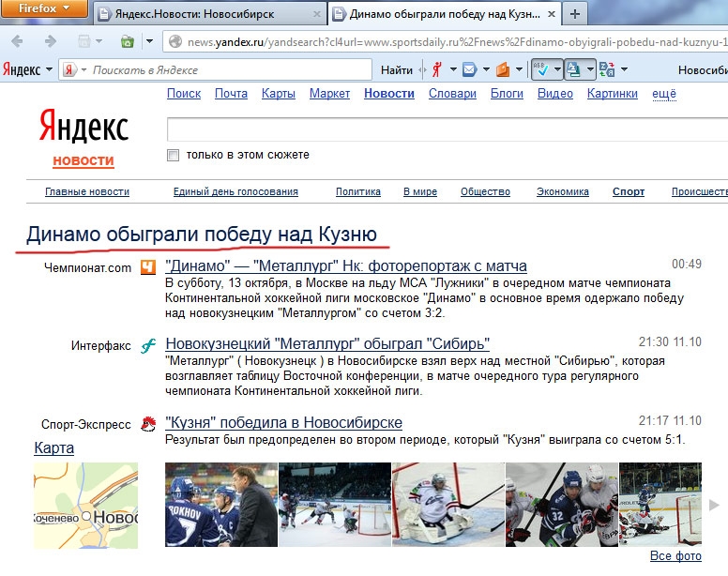Click the Спорт-Экспресс rooster source icon
728x576 pixels.
[148, 424]
